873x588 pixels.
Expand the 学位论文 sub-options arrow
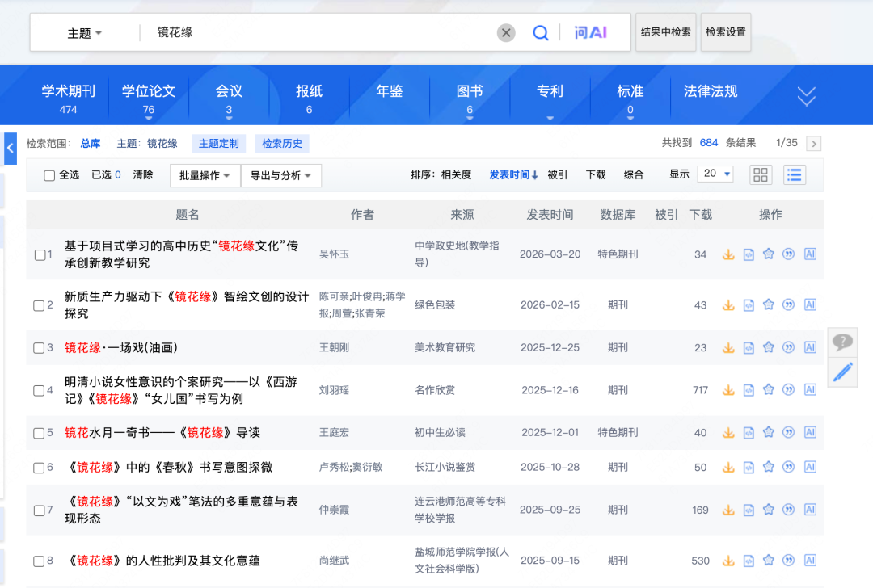[149, 118]
